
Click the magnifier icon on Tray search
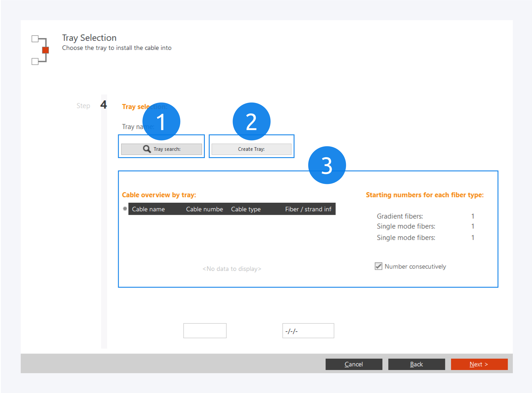[147, 149]
